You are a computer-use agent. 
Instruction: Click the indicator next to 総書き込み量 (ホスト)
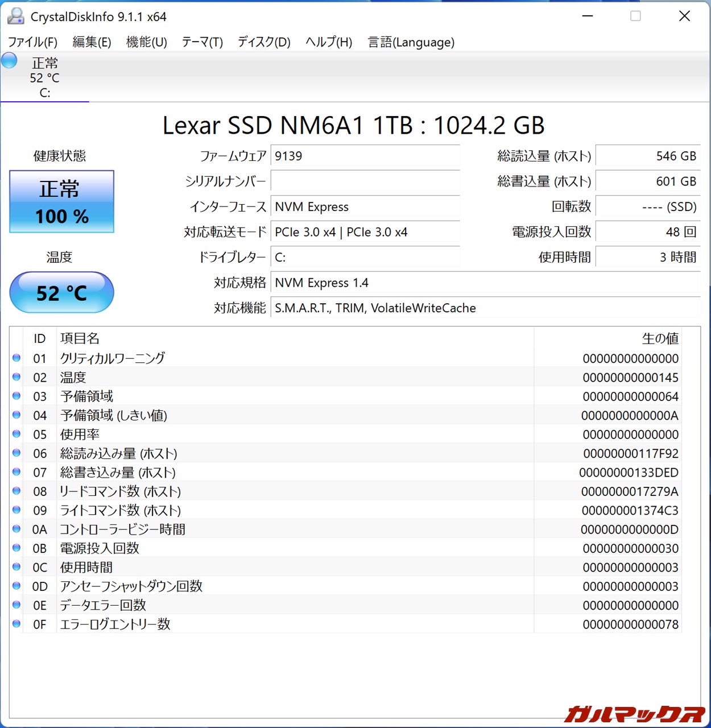(16, 471)
